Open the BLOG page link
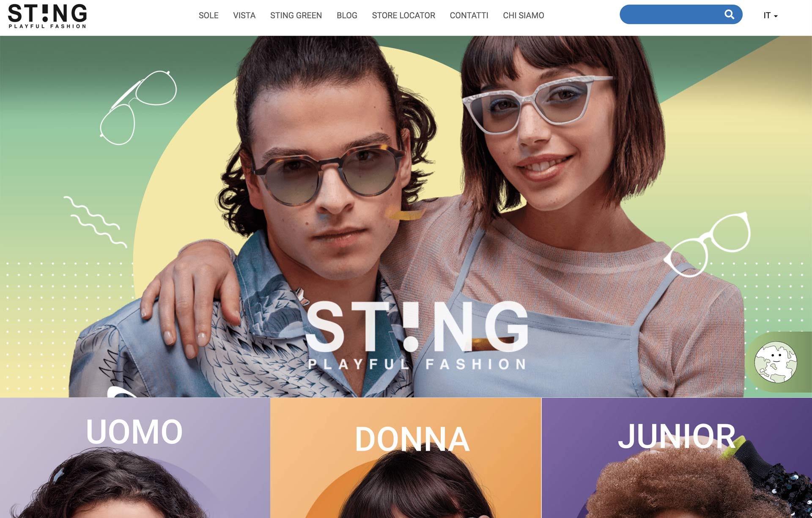The height and width of the screenshot is (518, 812). [347, 16]
